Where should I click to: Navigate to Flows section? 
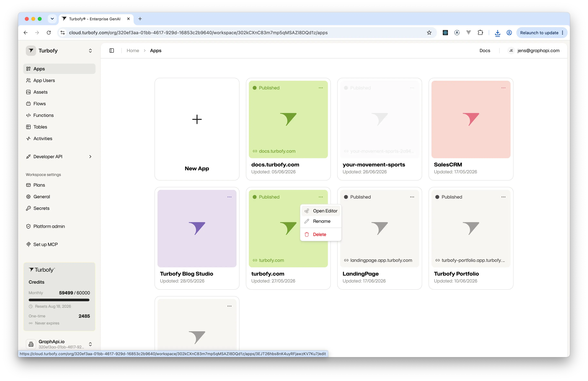59,104
